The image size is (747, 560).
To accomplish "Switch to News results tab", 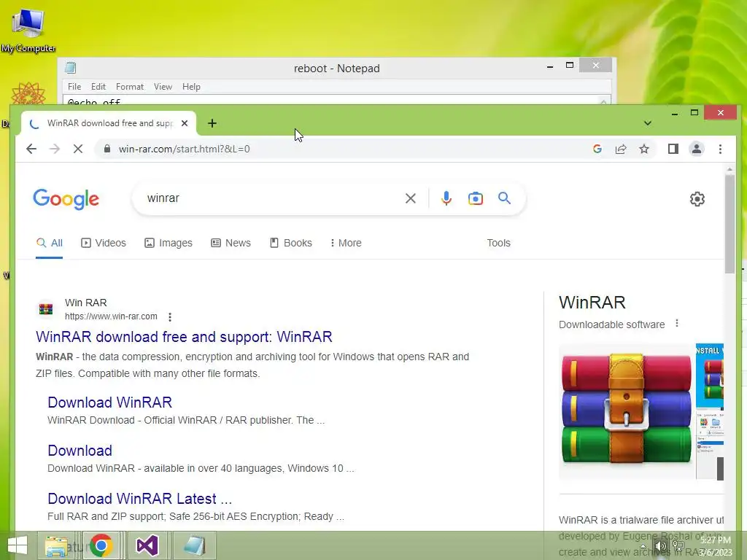I will 231,243.
